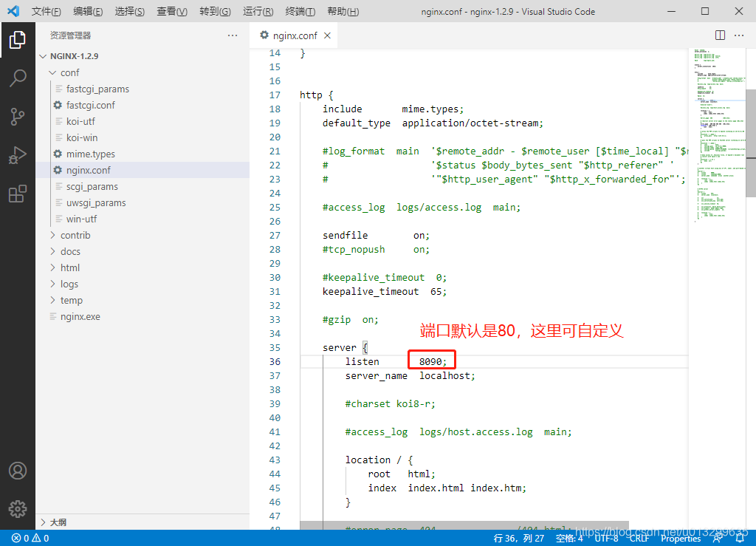Open explorer panel more actions ellipsis
The height and width of the screenshot is (546, 756).
pos(233,35)
